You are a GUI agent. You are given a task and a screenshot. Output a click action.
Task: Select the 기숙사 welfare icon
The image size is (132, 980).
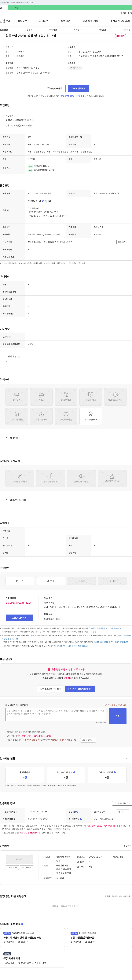[41, 397]
